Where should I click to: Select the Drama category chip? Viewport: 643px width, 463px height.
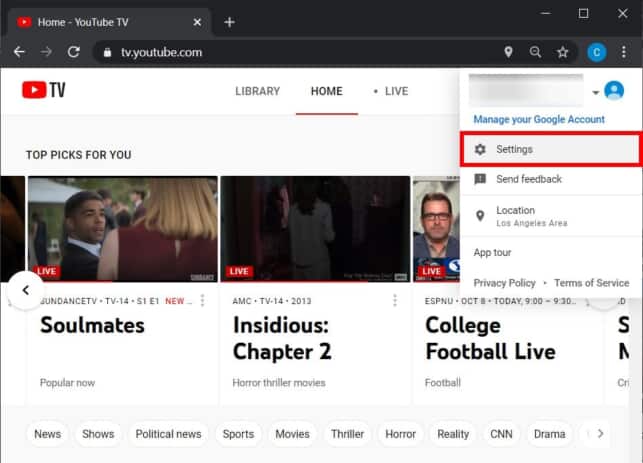pos(549,434)
